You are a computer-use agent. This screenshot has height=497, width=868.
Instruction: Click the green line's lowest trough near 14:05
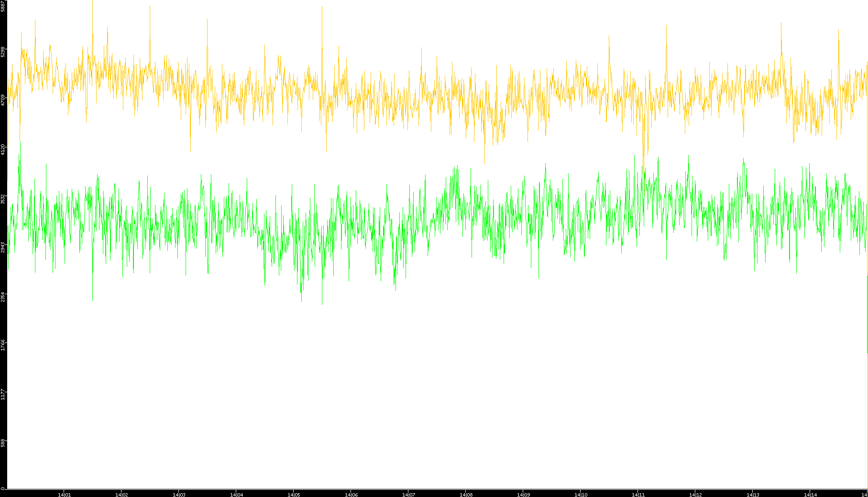pyautogui.click(x=301, y=300)
